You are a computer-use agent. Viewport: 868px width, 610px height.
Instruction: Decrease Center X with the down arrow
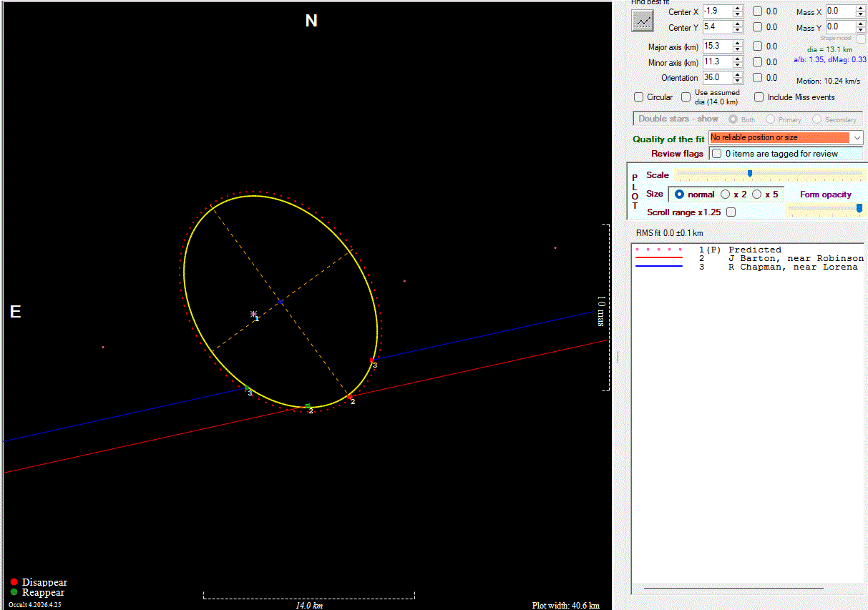coord(738,14)
